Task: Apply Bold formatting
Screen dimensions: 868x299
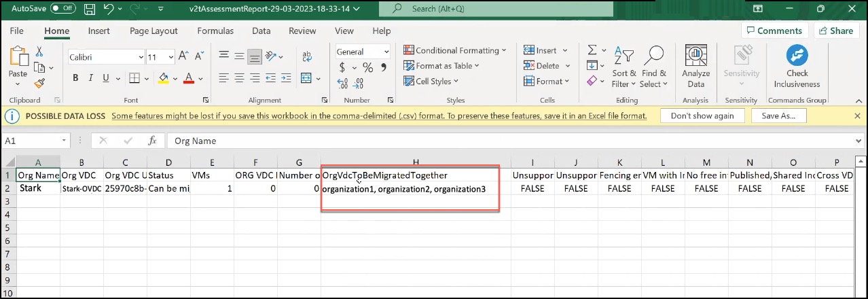Action: point(76,78)
